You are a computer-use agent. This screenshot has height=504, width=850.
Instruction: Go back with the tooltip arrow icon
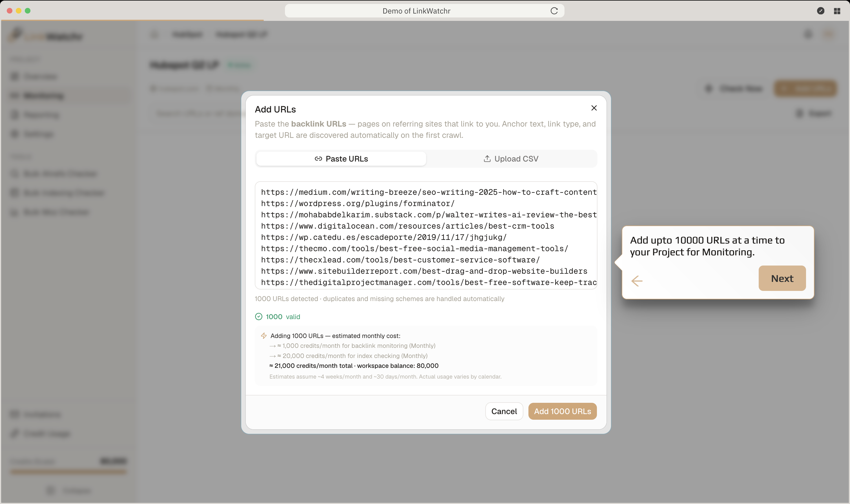(x=637, y=281)
